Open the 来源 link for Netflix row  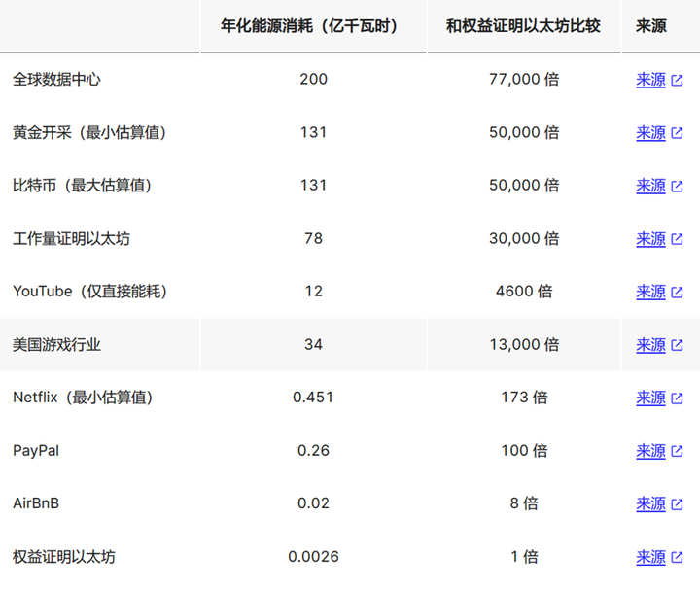coord(650,398)
